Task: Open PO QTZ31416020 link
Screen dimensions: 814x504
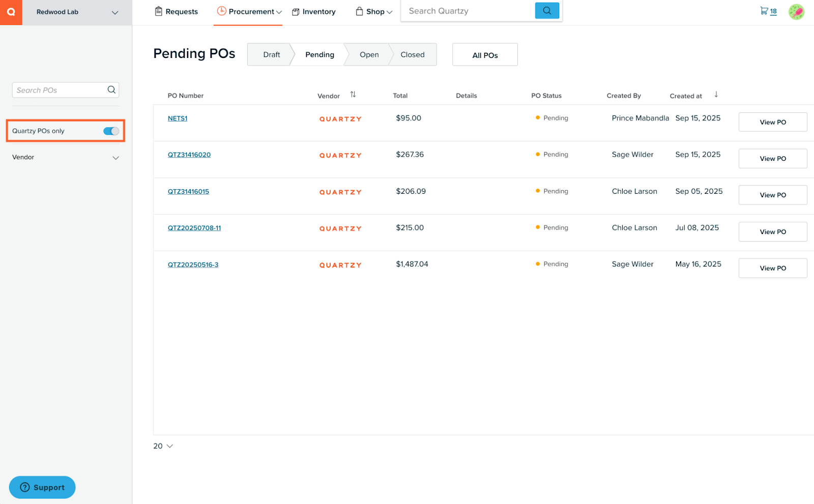Action: tap(189, 155)
